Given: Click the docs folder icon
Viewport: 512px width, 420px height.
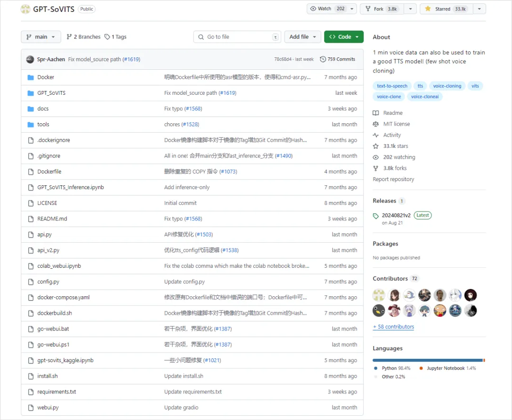Looking at the screenshot, I should coord(31,109).
